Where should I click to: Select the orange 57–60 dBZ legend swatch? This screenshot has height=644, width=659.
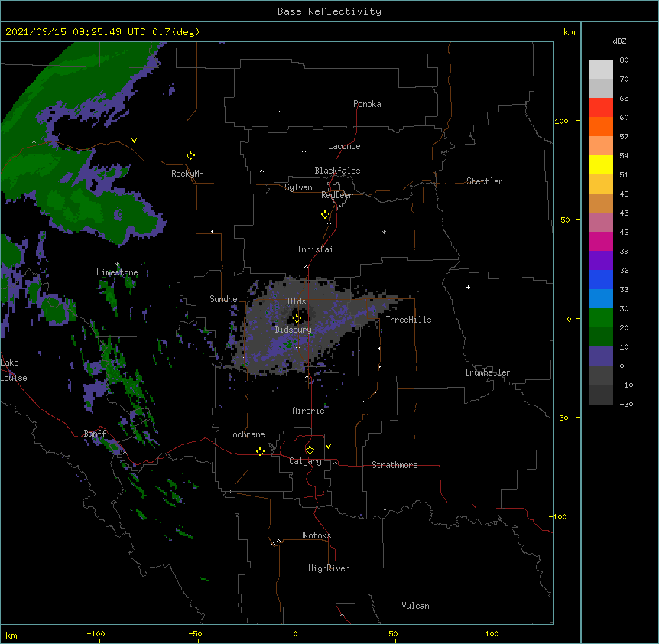click(x=601, y=126)
